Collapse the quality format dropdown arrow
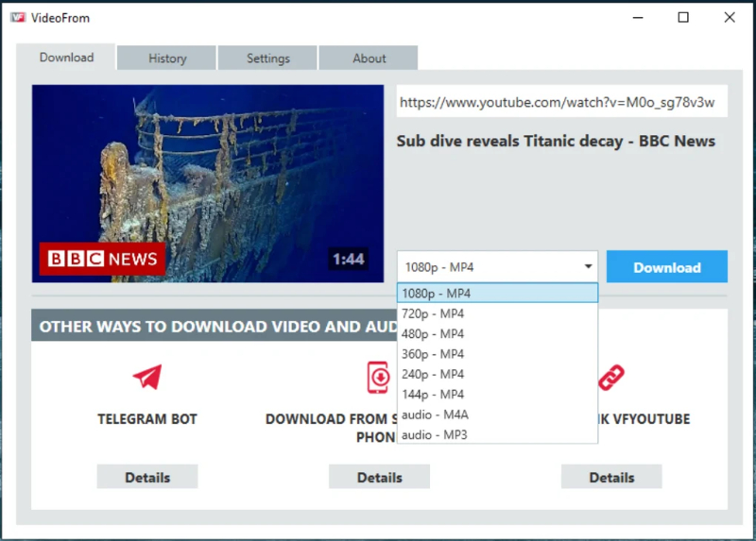 click(x=588, y=266)
